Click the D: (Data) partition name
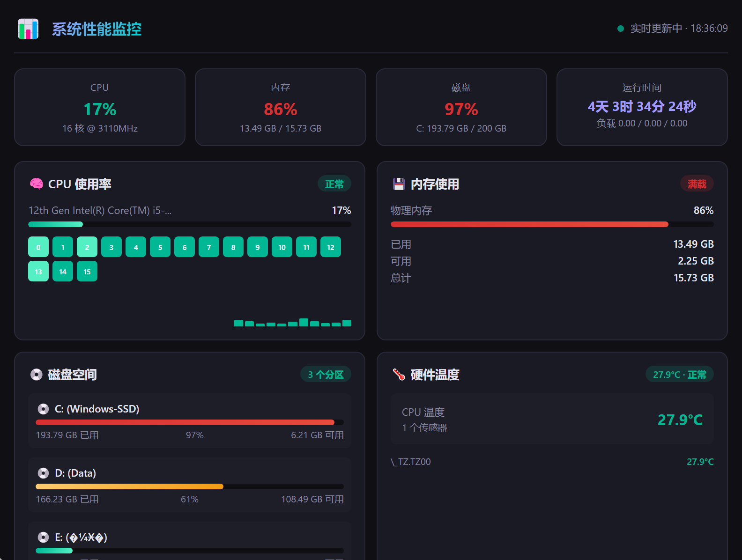Image resolution: width=742 pixels, height=560 pixels. click(75, 473)
